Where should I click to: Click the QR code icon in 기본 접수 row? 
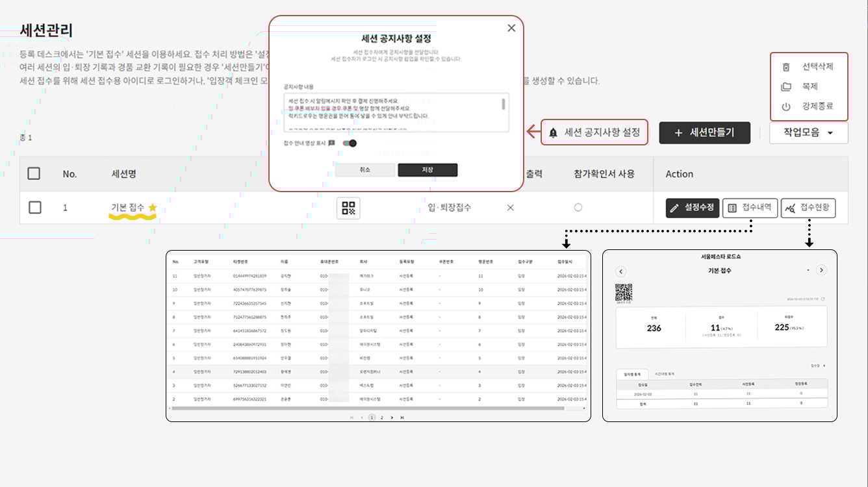click(348, 208)
